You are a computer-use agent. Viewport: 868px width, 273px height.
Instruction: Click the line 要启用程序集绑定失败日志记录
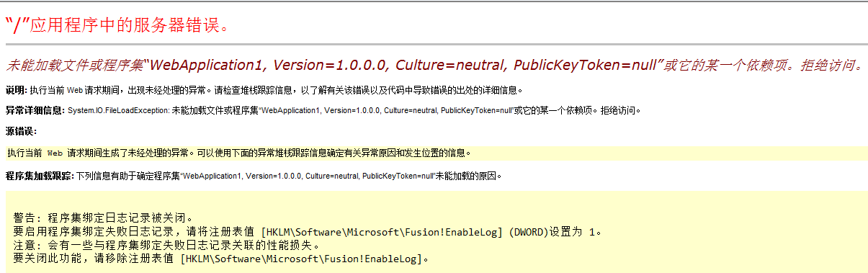tap(308, 232)
